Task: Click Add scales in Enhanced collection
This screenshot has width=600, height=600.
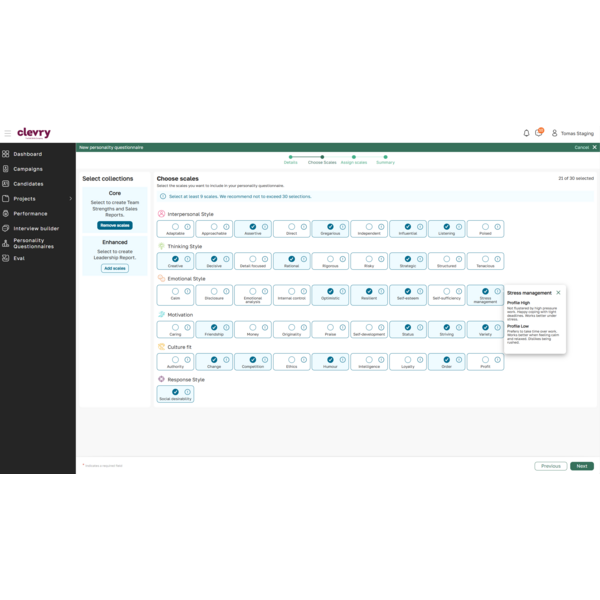Action: point(115,268)
